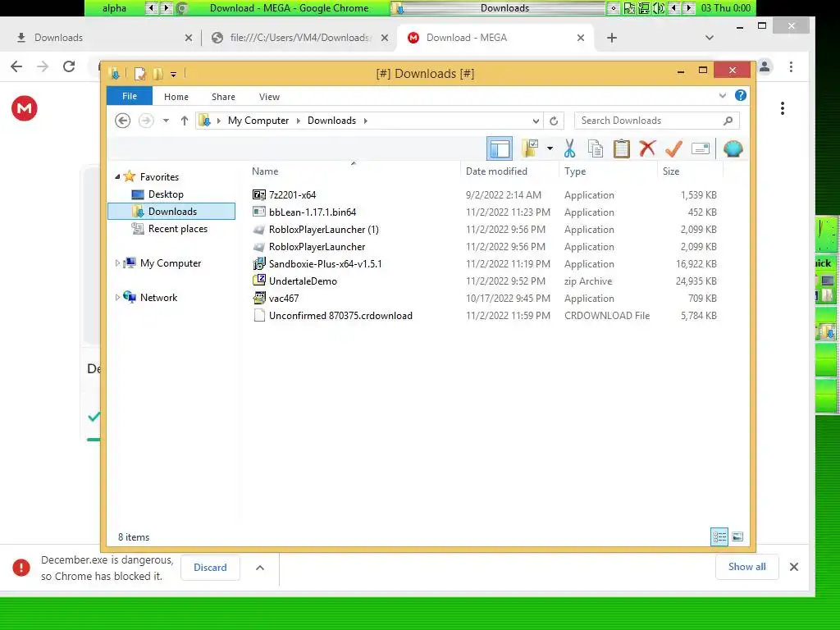840x630 pixels.
Task: Select Network in navigation pane
Action: click(x=158, y=298)
